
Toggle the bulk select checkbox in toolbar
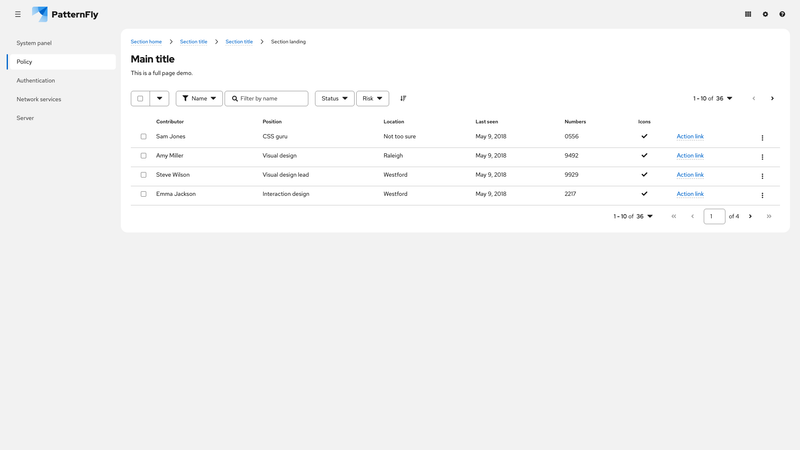[140, 99]
